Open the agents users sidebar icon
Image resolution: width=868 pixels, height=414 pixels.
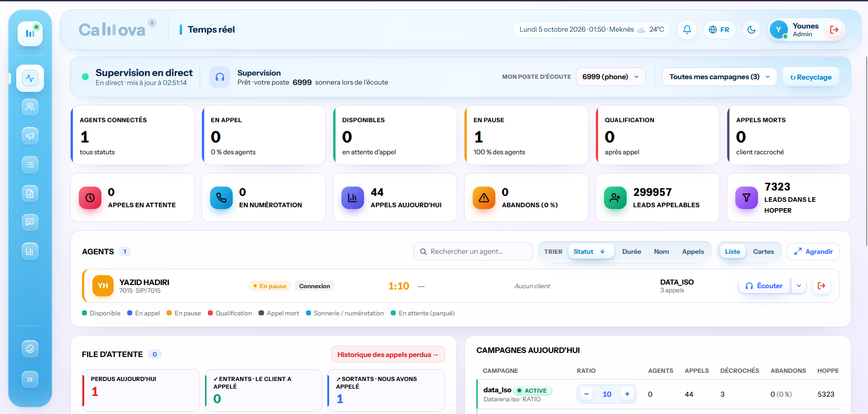click(x=30, y=107)
